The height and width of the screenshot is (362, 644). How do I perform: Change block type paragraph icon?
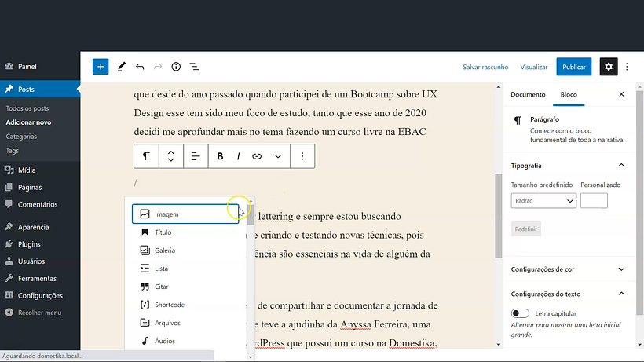[146, 156]
